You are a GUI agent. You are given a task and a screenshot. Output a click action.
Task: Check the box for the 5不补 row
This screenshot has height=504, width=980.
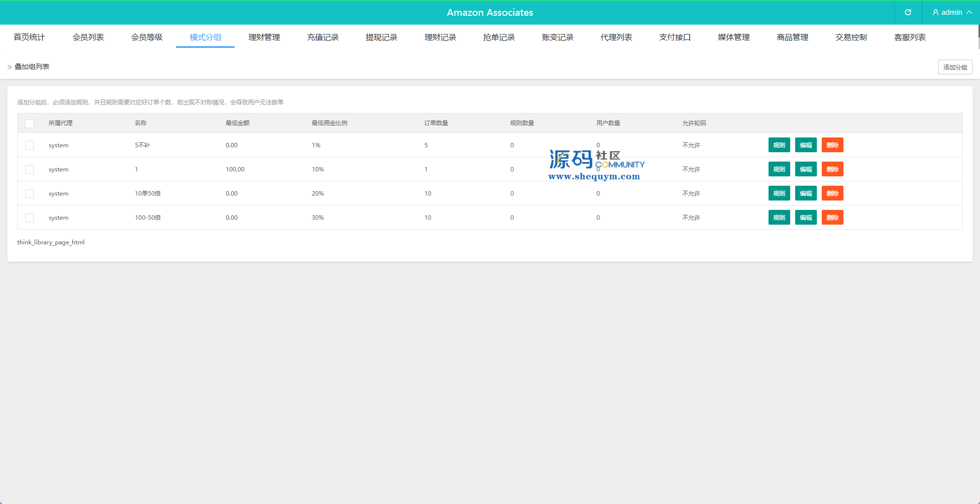[x=30, y=145]
